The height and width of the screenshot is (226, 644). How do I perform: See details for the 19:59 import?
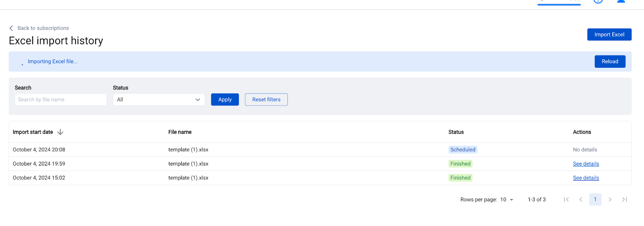point(586,164)
